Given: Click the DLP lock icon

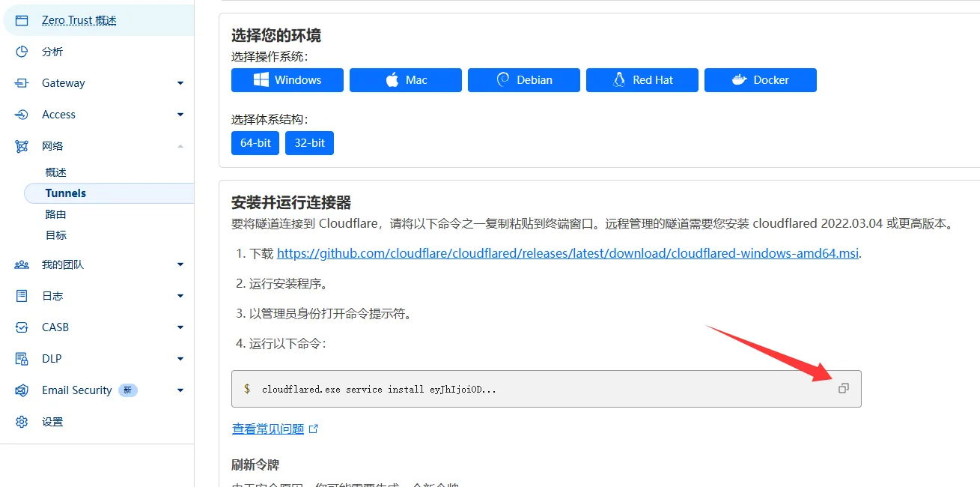Looking at the screenshot, I should (22, 359).
